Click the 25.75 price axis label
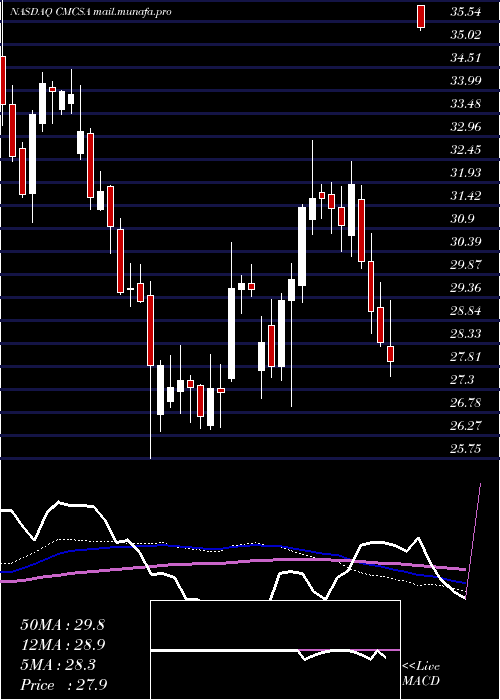Viewport: 500px width, 700px height. (x=465, y=449)
